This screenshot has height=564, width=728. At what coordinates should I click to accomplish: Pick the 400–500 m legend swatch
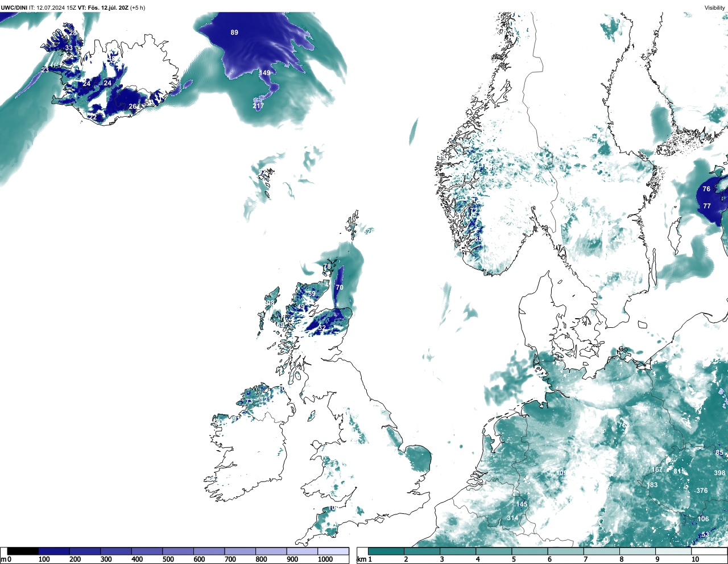coord(147,551)
